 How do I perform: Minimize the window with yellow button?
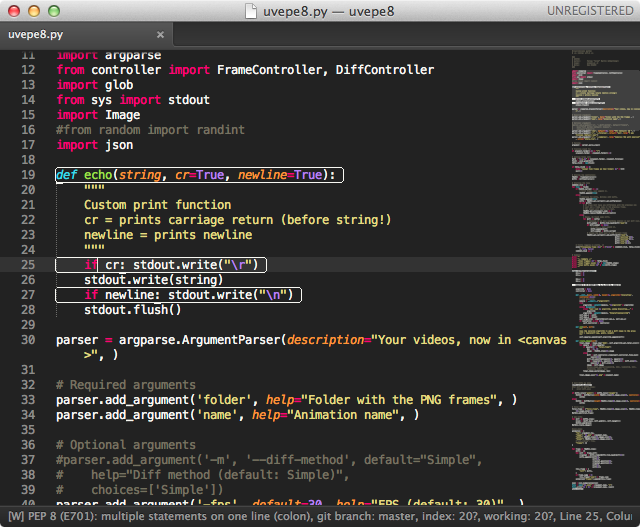point(34,11)
